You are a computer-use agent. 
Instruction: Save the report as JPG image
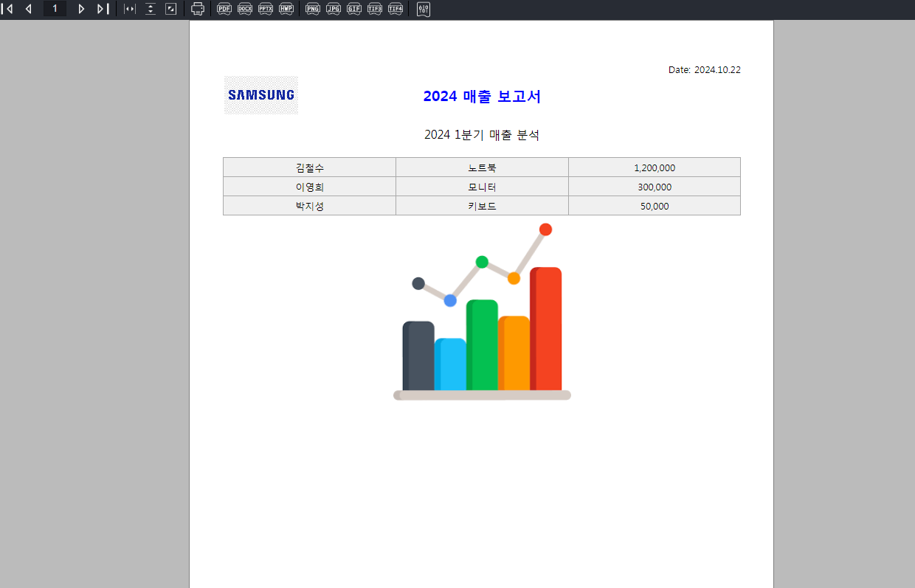point(334,9)
